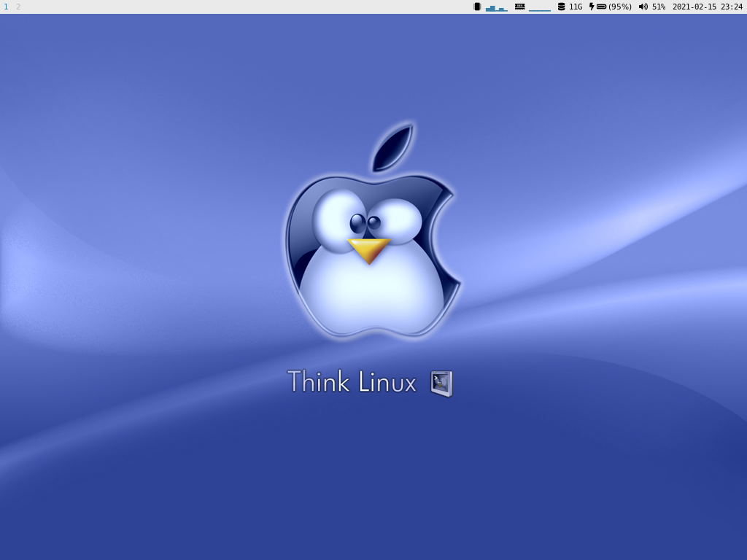Click the 51% volume level
This screenshot has height=560, width=747.
click(x=659, y=7)
